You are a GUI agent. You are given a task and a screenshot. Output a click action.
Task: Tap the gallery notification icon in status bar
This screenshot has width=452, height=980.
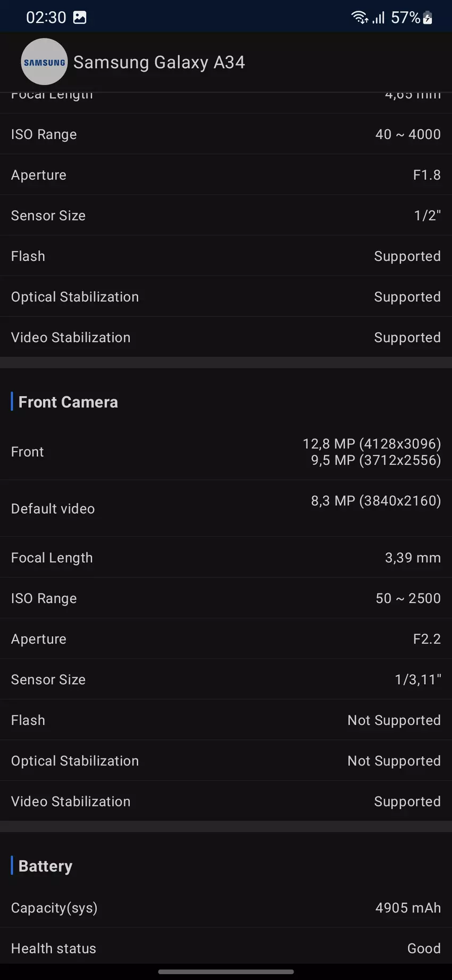80,18
